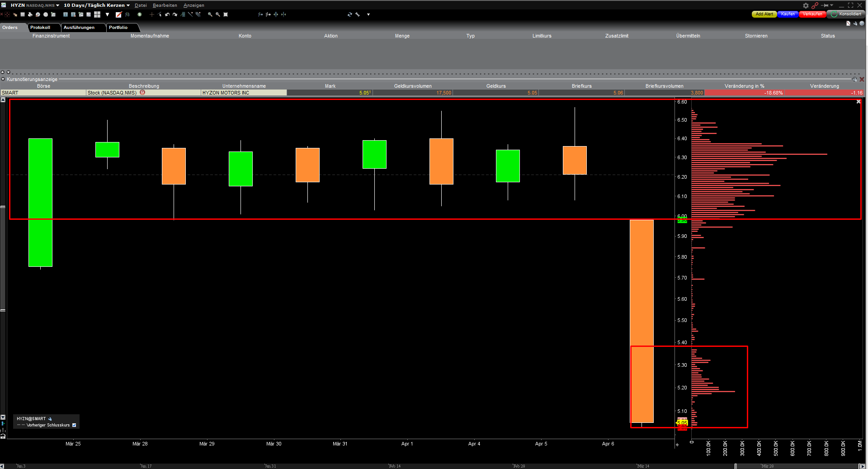
Task: Click the timeline range slider near Mär 28
Action: [x=797, y=466]
